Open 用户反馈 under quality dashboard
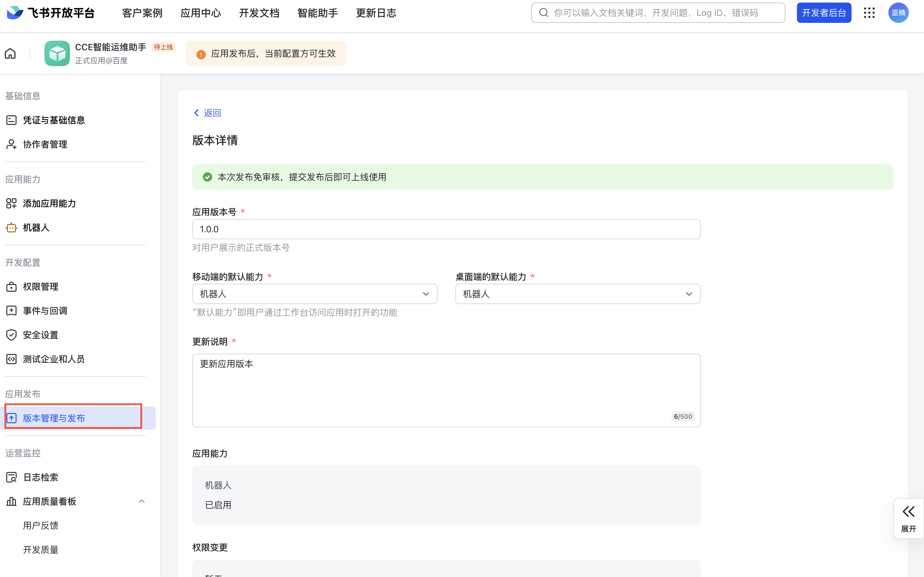Viewport: 924px width, 577px height. click(x=40, y=526)
